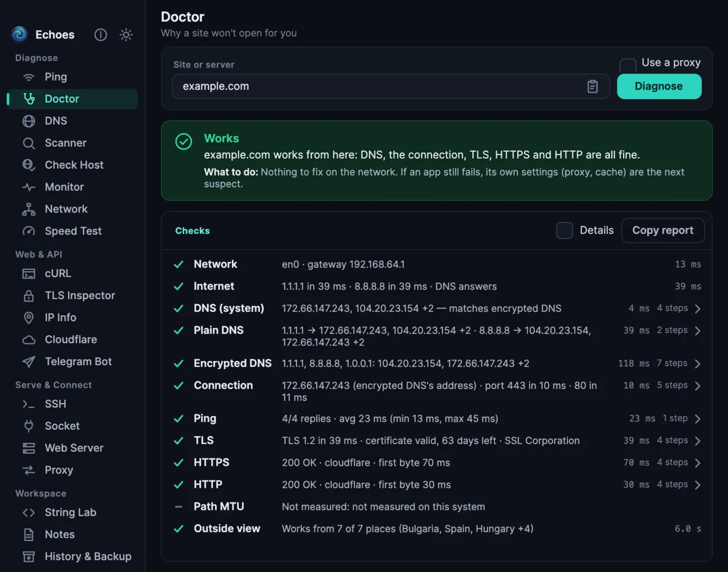Viewport: 728px width, 572px height.
Task: Click the Site or server input field
Action: pyautogui.click(x=391, y=86)
